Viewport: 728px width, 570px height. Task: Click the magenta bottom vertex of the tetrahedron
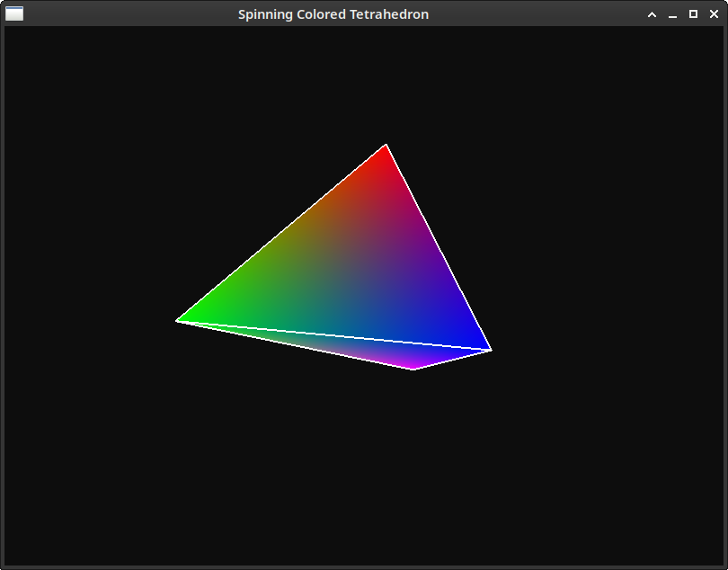tap(413, 369)
